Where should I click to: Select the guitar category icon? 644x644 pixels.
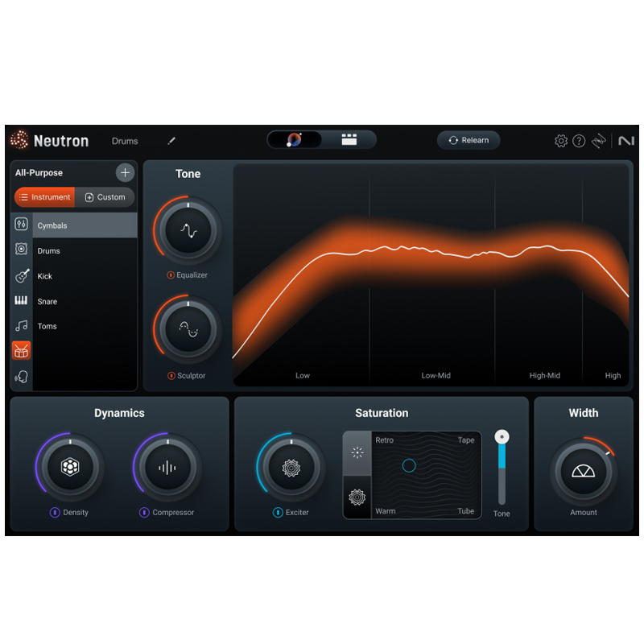coord(22,275)
